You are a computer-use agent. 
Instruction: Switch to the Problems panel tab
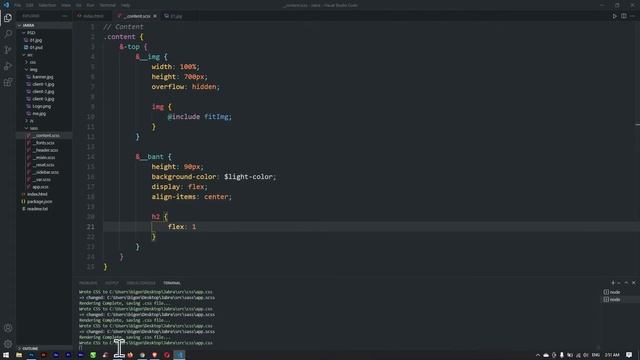coord(88,283)
